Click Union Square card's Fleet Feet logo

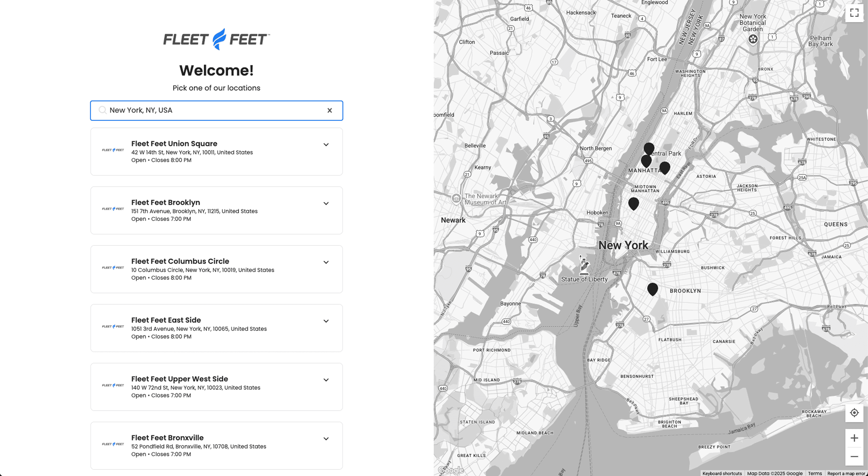click(113, 150)
